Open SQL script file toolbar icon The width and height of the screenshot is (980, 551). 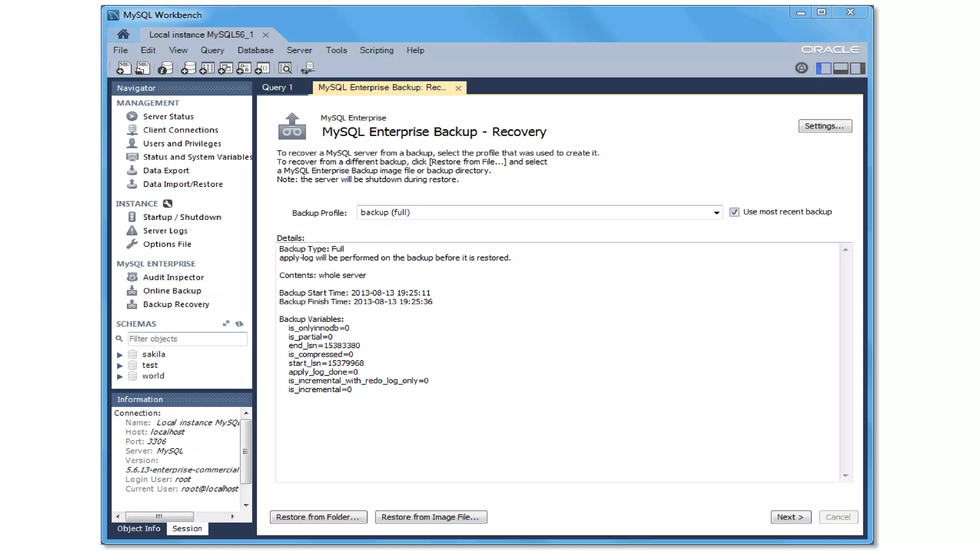coord(142,68)
